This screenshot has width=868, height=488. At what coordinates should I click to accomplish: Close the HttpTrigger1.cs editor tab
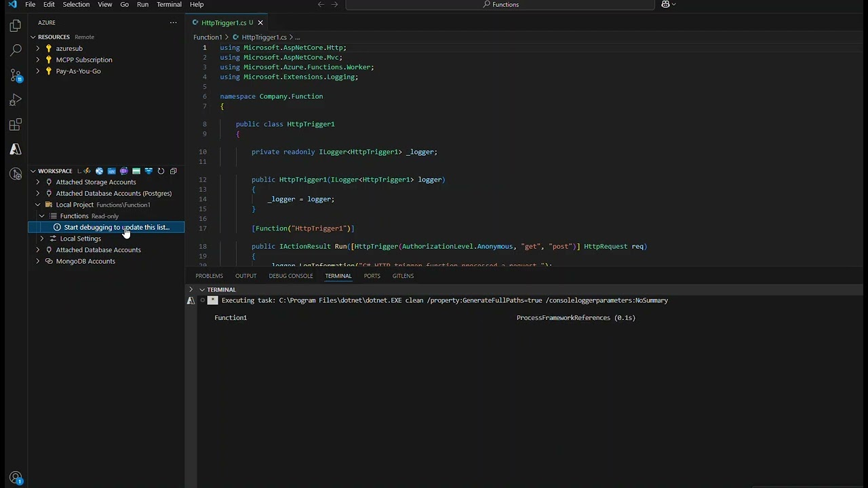click(x=260, y=22)
